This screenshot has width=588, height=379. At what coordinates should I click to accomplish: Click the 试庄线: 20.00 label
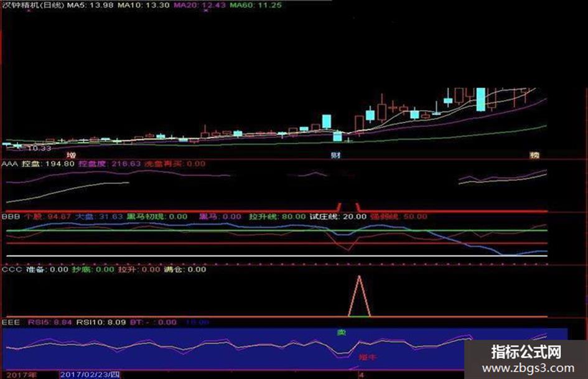coord(338,217)
